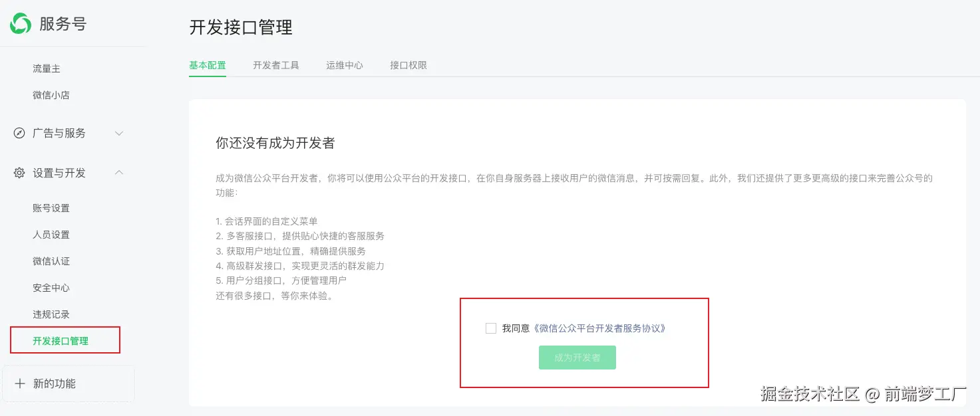980x416 pixels.
Task: Open the 开发者工具 tab
Action: (276, 65)
